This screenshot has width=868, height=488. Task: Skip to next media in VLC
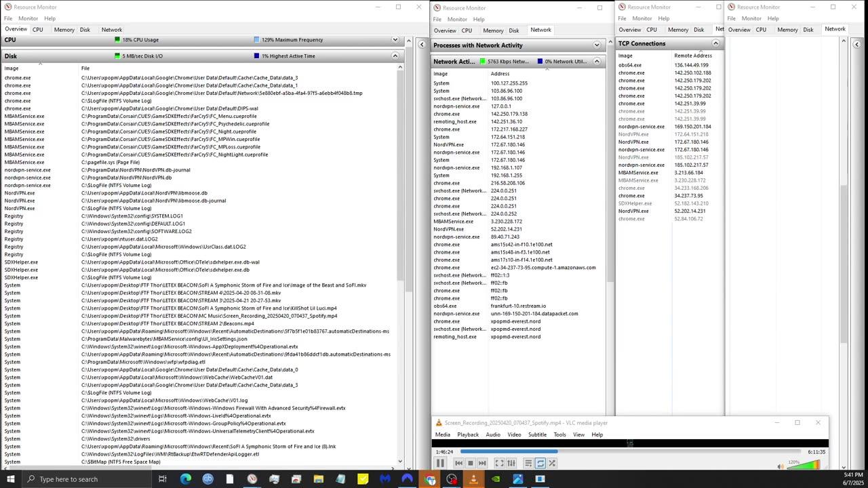click(x=482, y=464)
